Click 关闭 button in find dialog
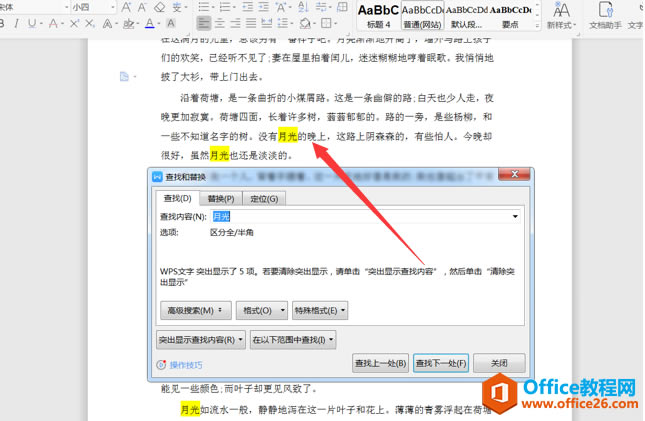645x421 pixels. [499, 363]
